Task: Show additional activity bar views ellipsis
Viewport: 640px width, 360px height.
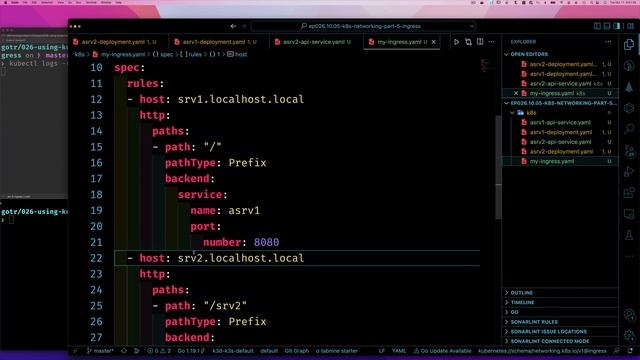Action: [x=629, y=256]
